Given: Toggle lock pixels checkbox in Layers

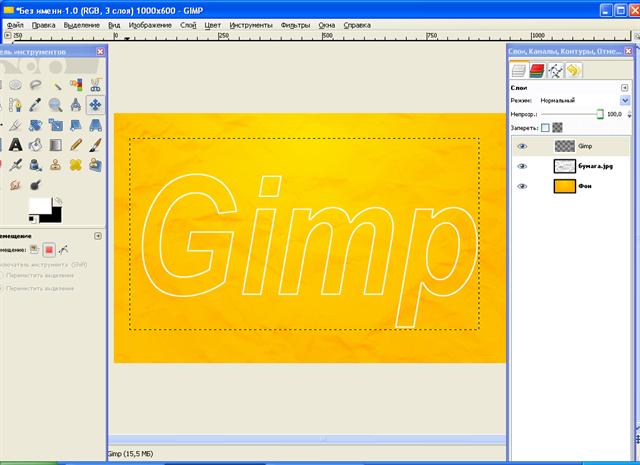Looking at the screenshot, I should 545,128.
